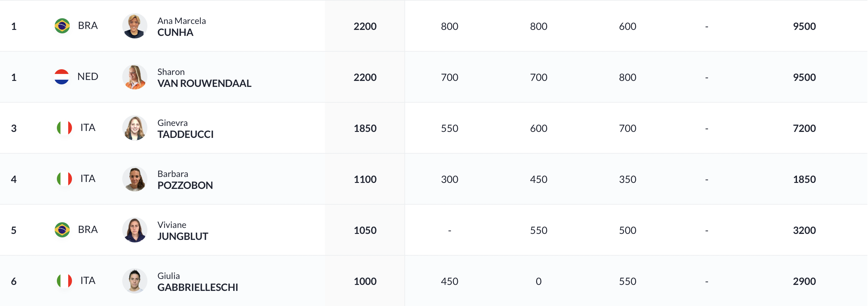
Task: Select the GABBRIELLESCHI athlete name
Action: [197, 287]
